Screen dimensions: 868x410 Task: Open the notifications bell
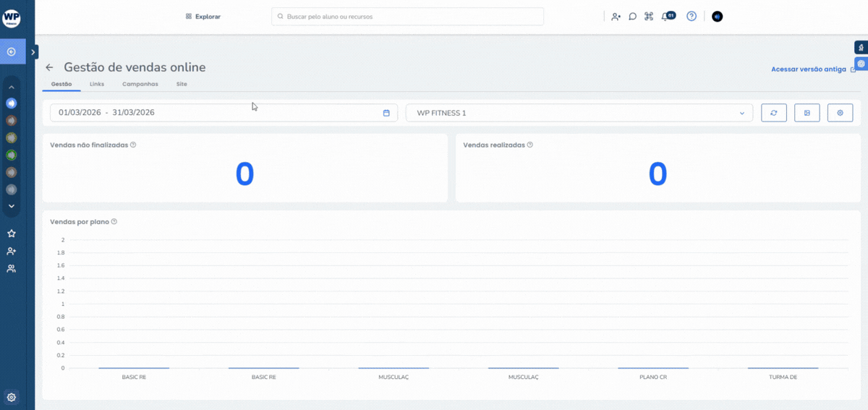click(x=665, y=17)
